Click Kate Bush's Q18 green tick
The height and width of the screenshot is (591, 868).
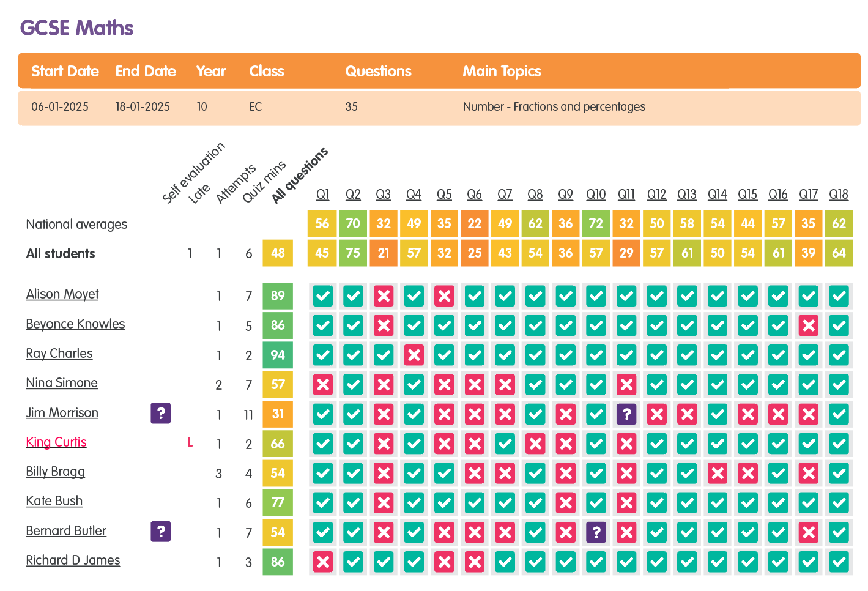click(x=839, y=503)
